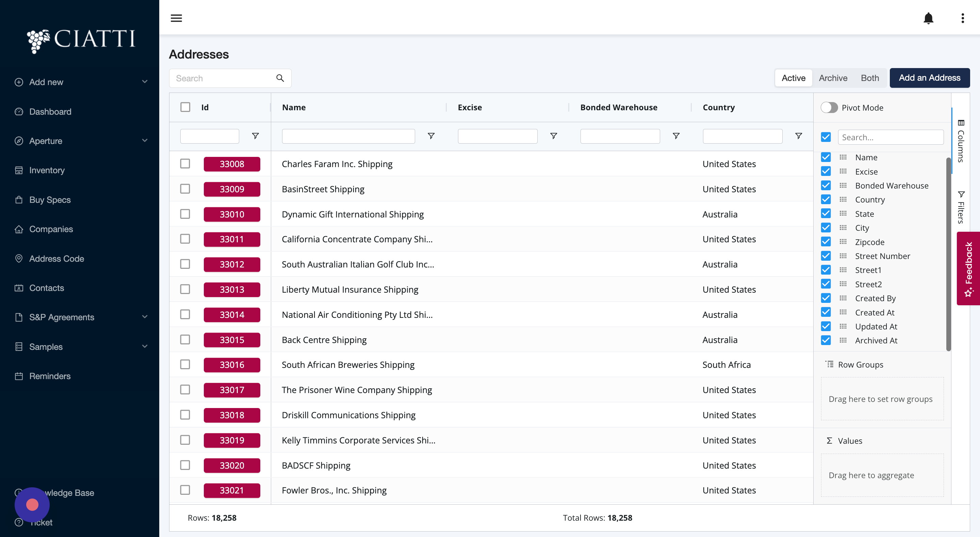Open the Name column filter icon
980x537 pixels.
[431, 136]
